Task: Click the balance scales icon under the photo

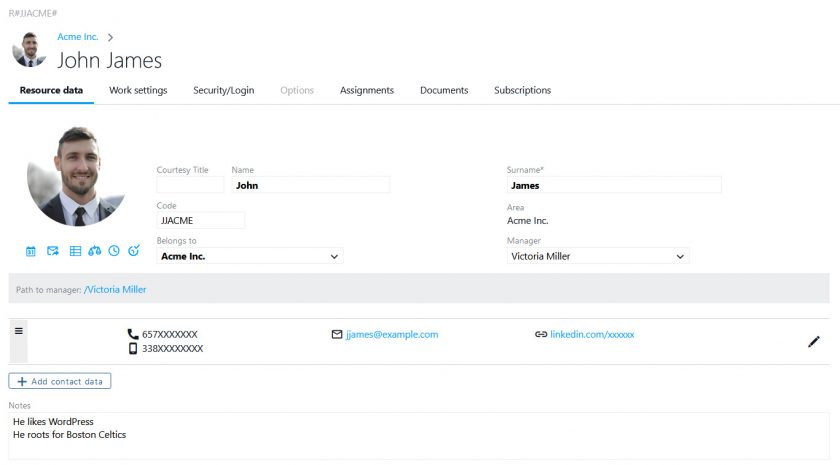Action: click(x=95, y=251)
